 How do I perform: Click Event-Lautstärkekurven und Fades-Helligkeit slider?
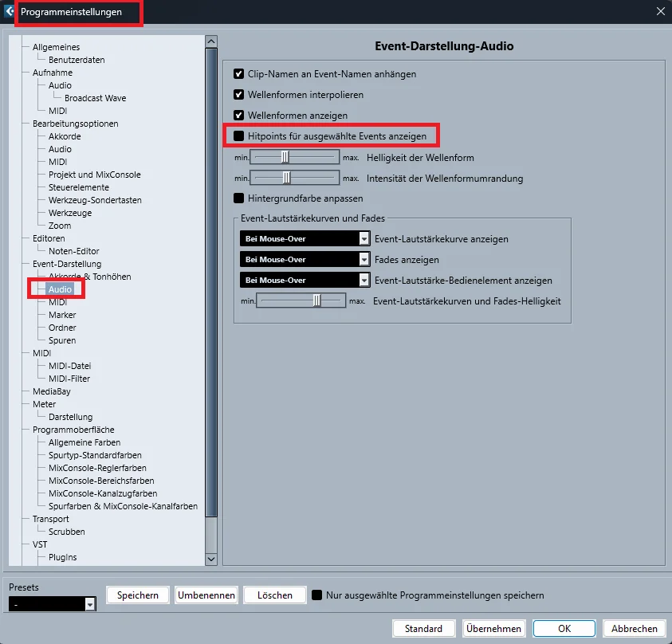[301, 300]
